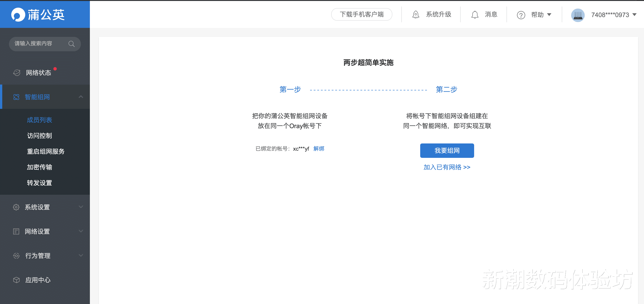Open 加入已有网络 link

click(447, 167)
